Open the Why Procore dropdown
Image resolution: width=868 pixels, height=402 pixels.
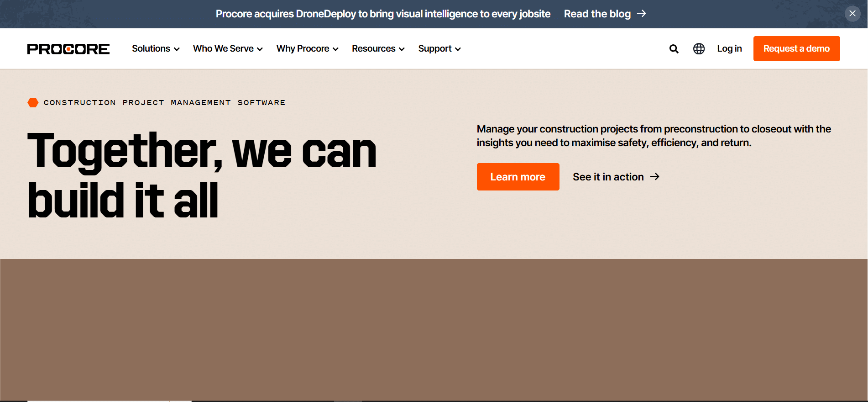pyautogui.click(x=307, y=48)
